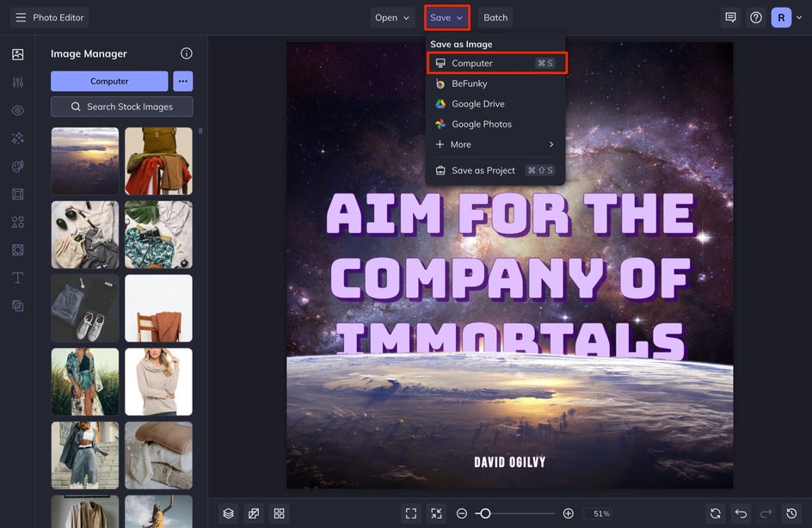
Task: Open the Artsy palette tool
Action: [x=17, y=166]
